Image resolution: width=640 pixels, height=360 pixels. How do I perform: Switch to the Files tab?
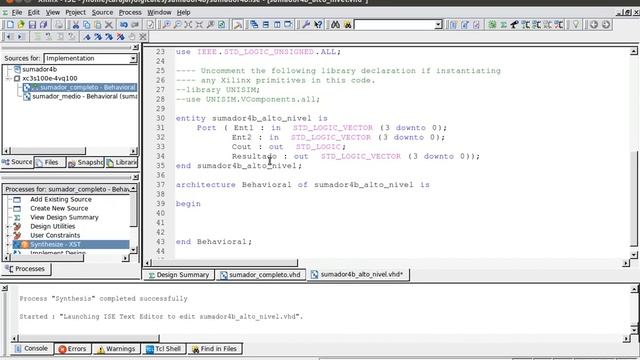click(x=50, y=162)
